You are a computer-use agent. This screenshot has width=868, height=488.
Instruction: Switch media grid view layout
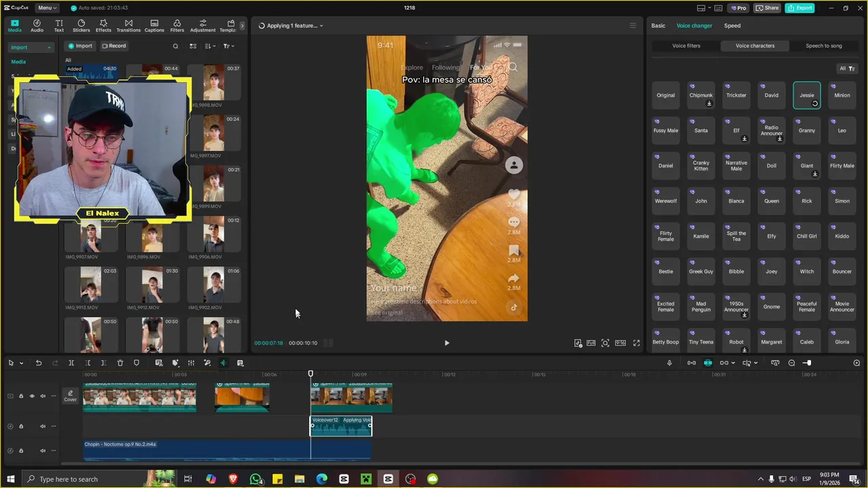(x=193, y=46)
